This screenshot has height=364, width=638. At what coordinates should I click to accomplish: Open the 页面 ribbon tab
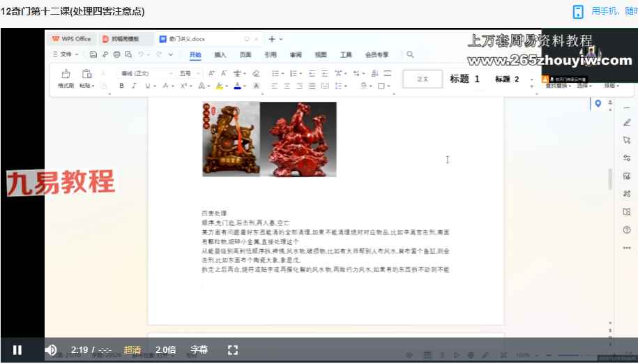click(245, 54)
